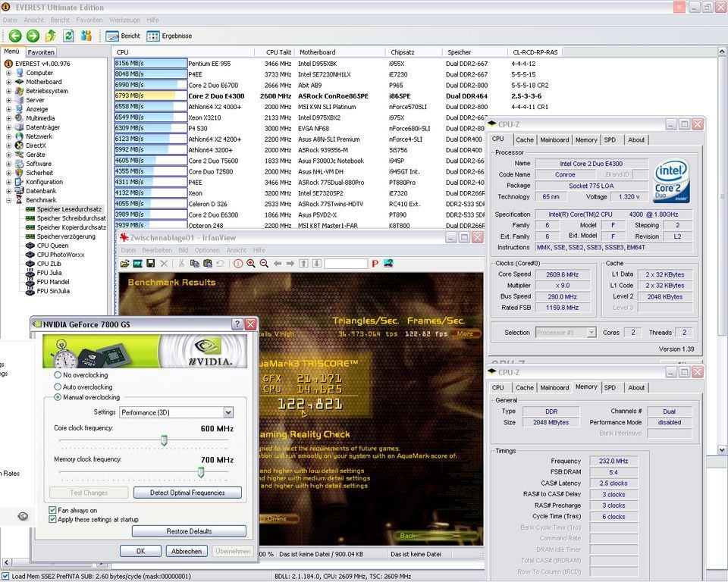Click the next-page down arrow in IrfanView

pyautogui.click(x=317, y=264)
